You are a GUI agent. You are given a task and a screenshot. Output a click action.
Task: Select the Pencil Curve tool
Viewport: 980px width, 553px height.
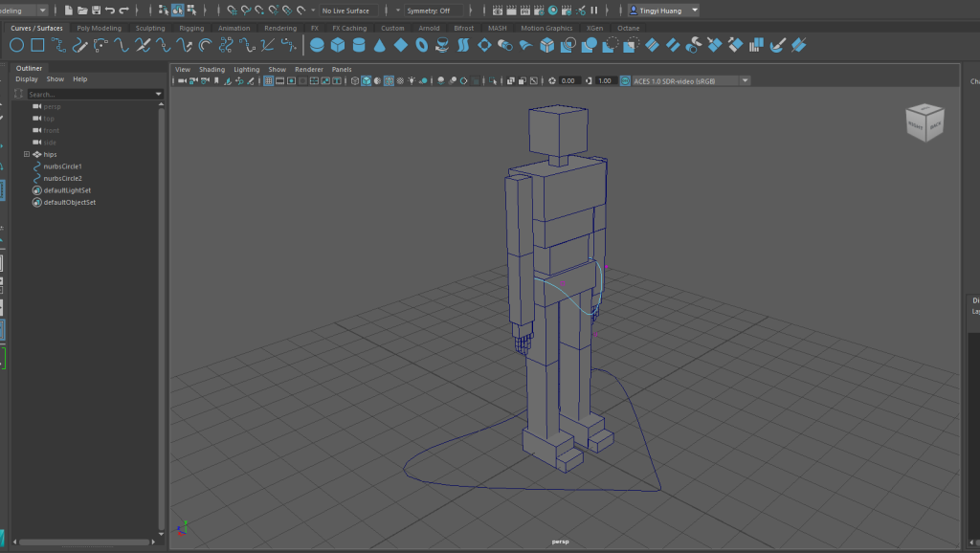[x=80, y=45]
